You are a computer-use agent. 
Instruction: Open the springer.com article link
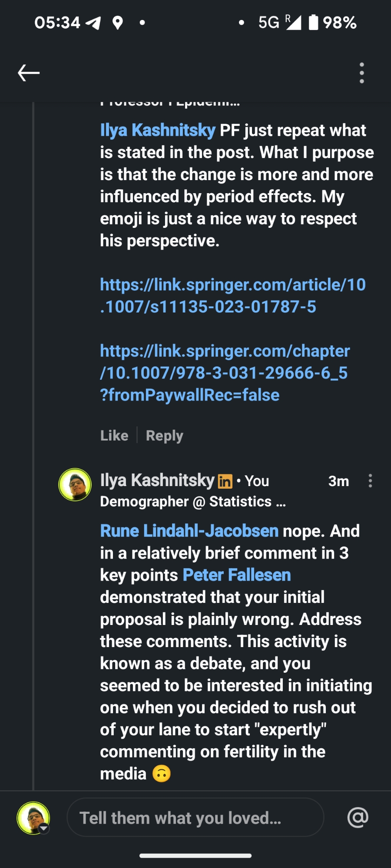[233, 296]
